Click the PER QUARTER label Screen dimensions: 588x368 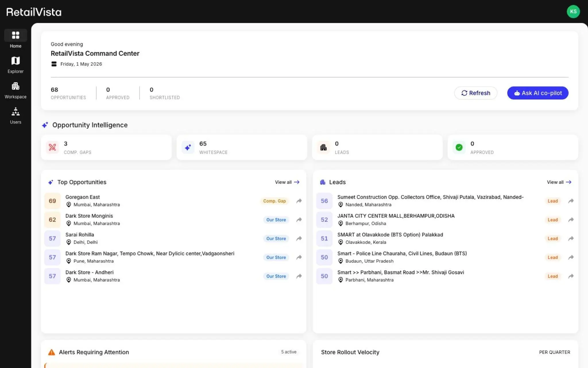pyautogui.click(x=554, y=352)
